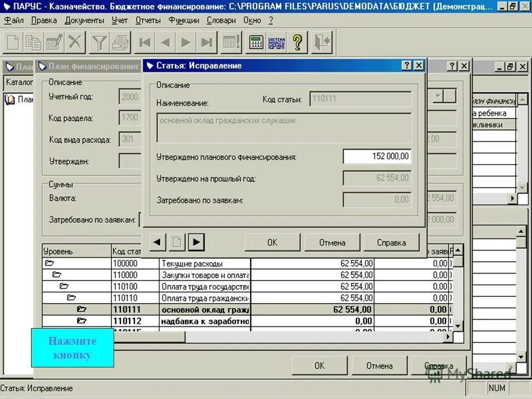532x399 pixels.
Task: Click table vertical scrollbar down arrow
Action: (x=458, y=326)
